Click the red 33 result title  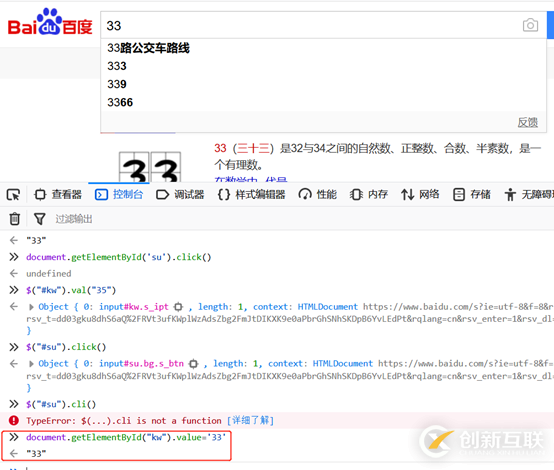[220, 148]
